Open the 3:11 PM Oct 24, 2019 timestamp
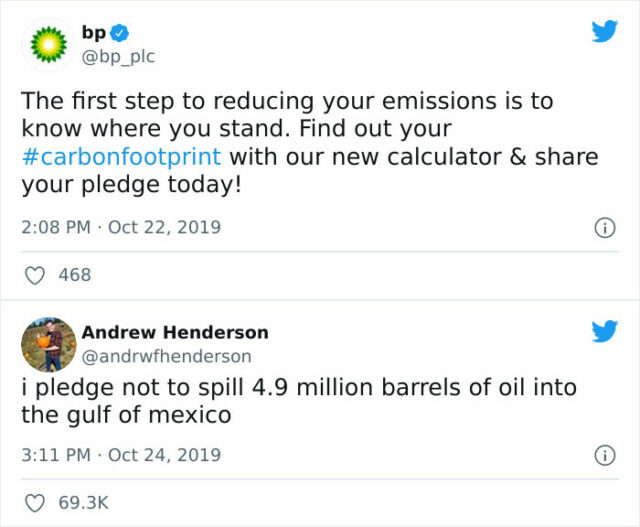640x527 pixels. pyautogui.click(x=121, y=455)
